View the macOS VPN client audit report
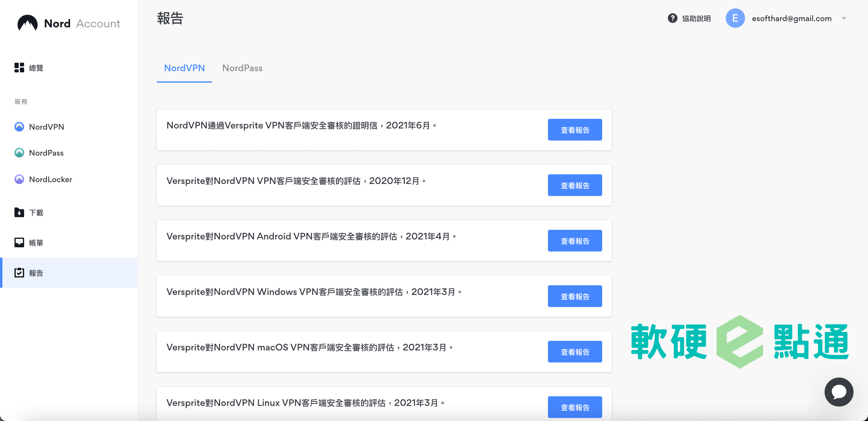868x421 pixels. click(x=574, y=352)
